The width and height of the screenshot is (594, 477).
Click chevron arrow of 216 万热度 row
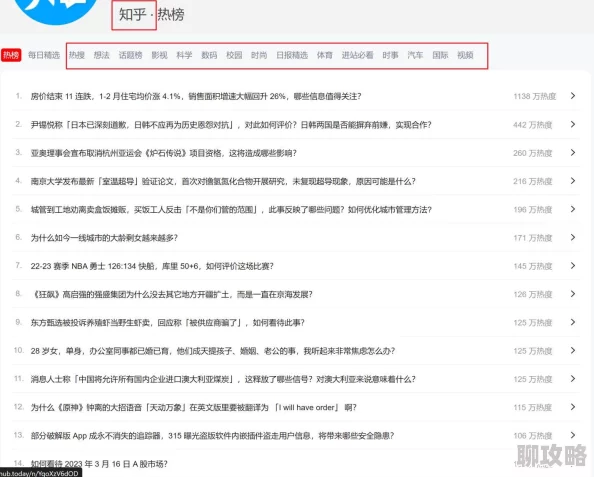573,181
